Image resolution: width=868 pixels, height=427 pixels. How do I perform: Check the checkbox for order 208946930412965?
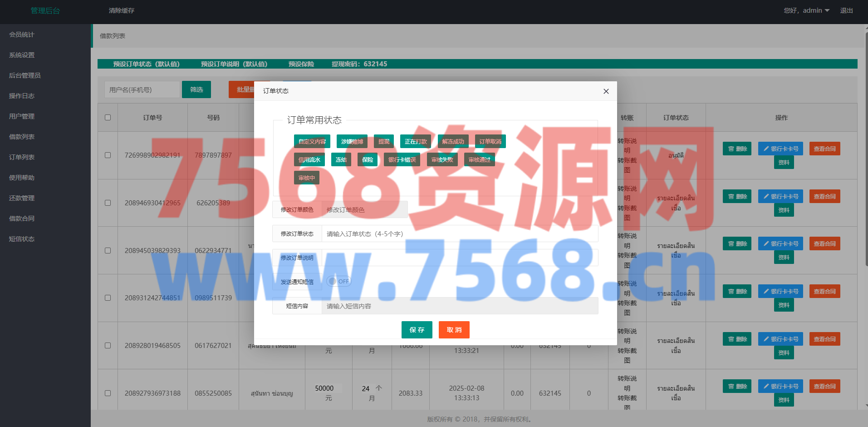click(x=108, y=203)
